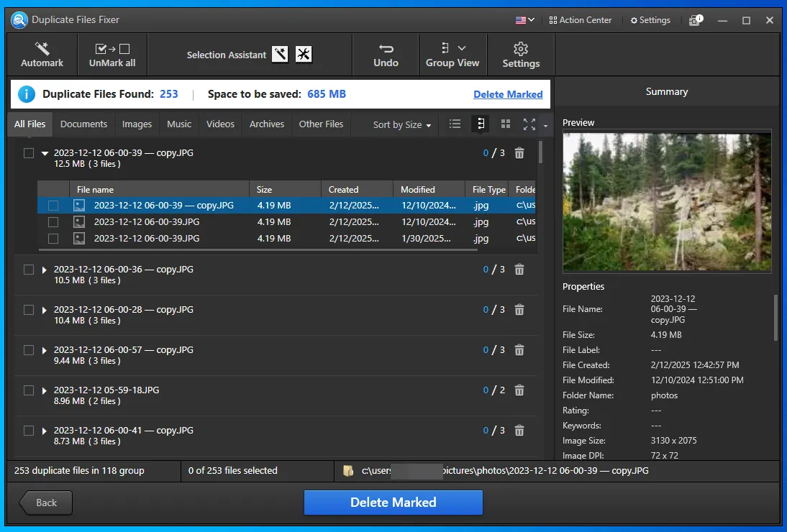Check the 05-59-18.JPG group checkbox
The width and height of the screenshot is (787, 532).
tap(29, 390)
